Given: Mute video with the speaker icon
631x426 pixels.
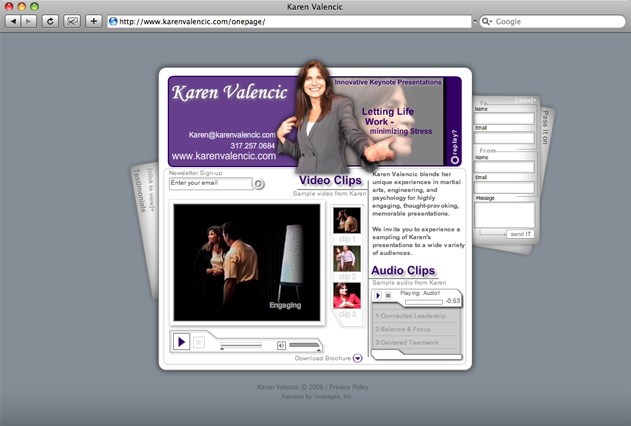Looking at the screenshot, I should pos(281,346).
